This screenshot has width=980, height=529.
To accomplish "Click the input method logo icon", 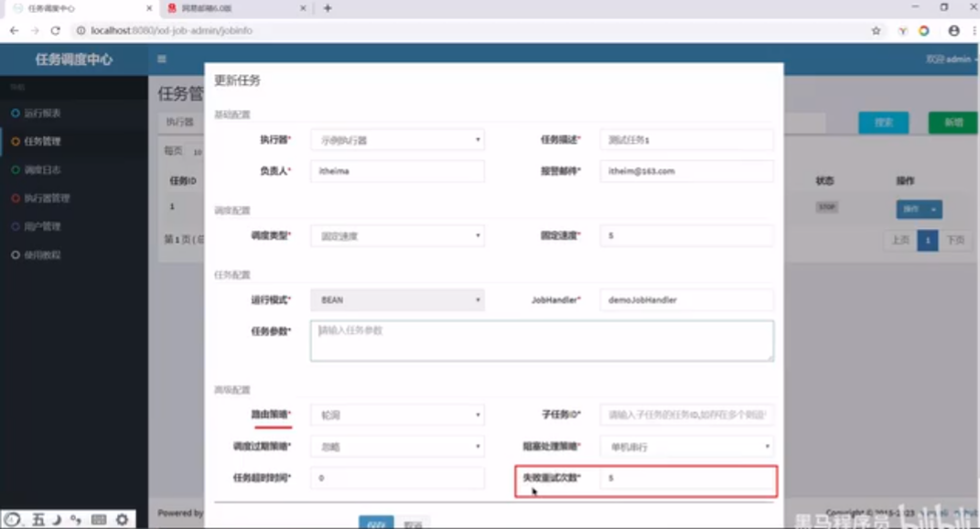I will (13, 519).
